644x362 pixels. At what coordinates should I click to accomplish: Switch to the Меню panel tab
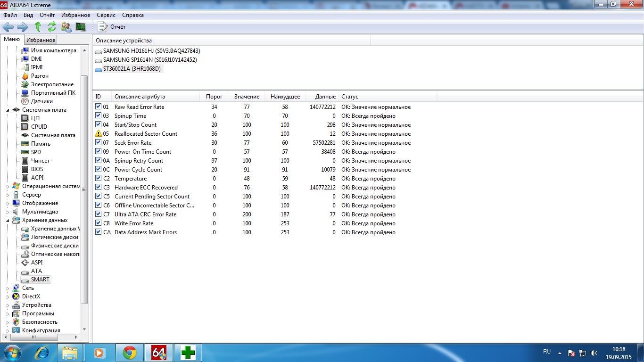tap(12, 40)
